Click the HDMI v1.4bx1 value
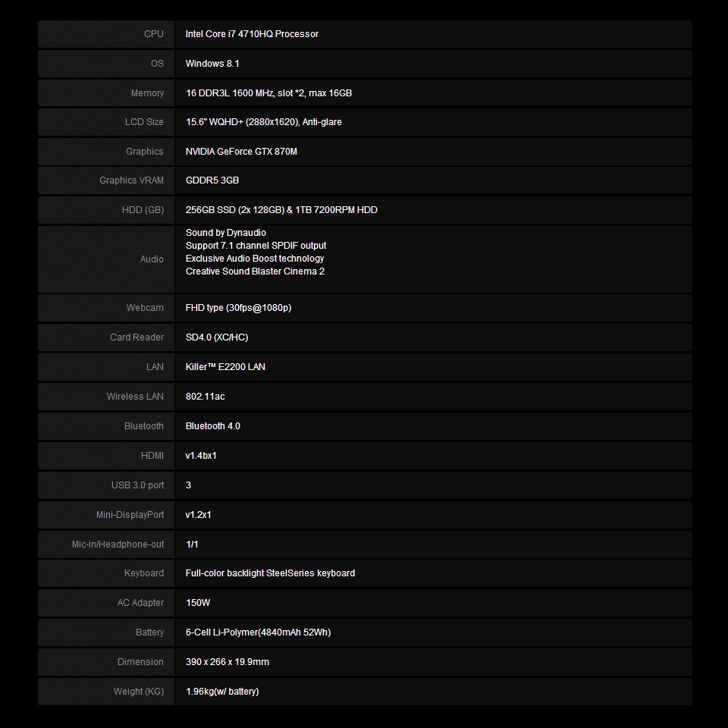The height and width of the screenshot is (728, 728). coord(200,456)
